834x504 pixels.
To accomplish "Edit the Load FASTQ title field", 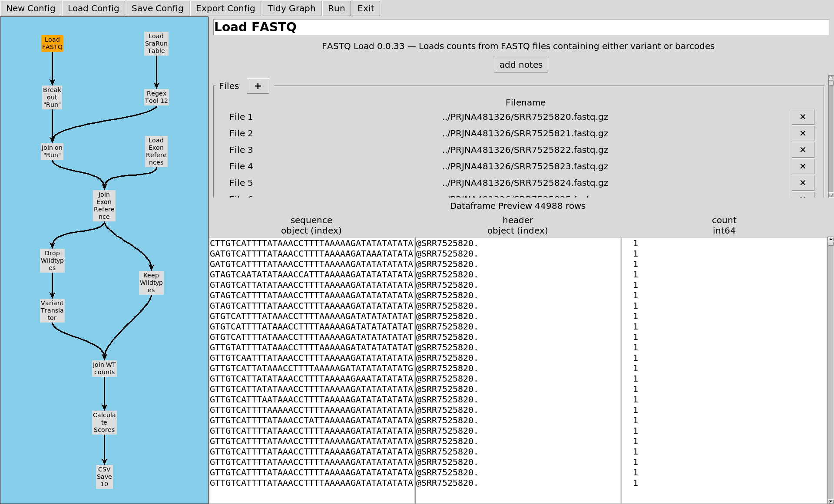I will click(x=520, y=27).
